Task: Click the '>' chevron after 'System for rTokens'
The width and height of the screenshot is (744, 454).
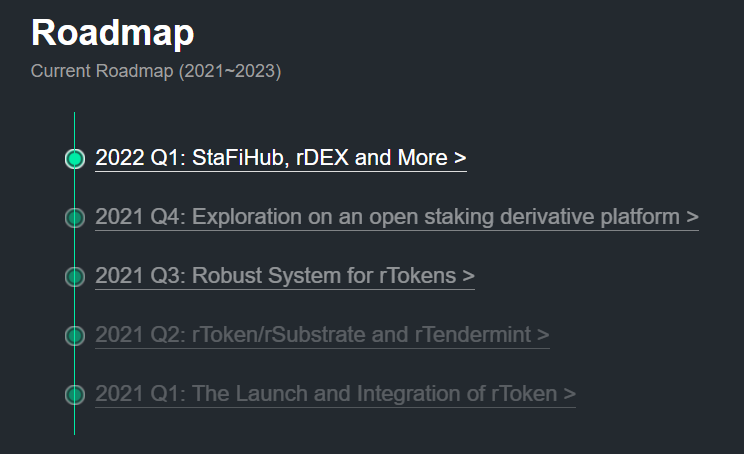Action: [468, 276]
